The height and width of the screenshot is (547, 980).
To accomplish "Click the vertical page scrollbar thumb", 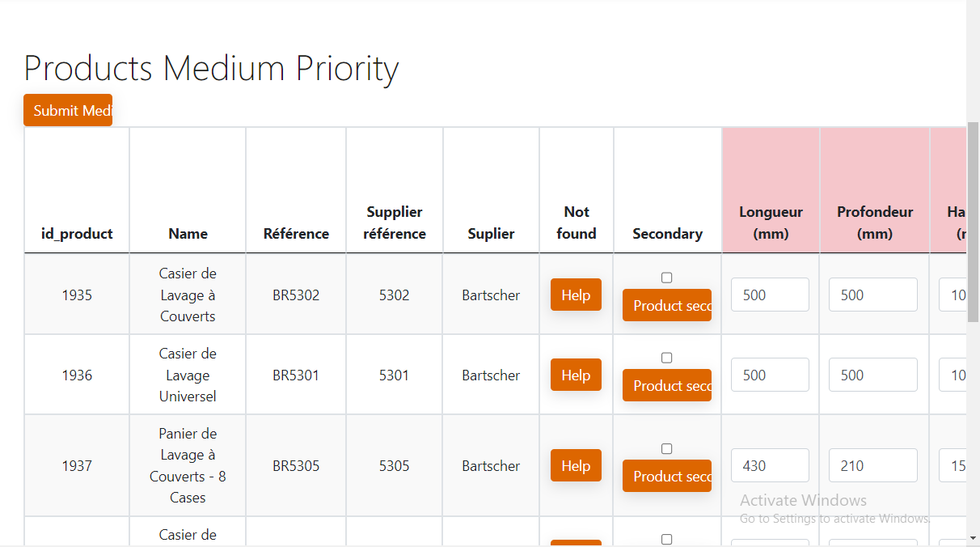I will (x=973, y=223).
